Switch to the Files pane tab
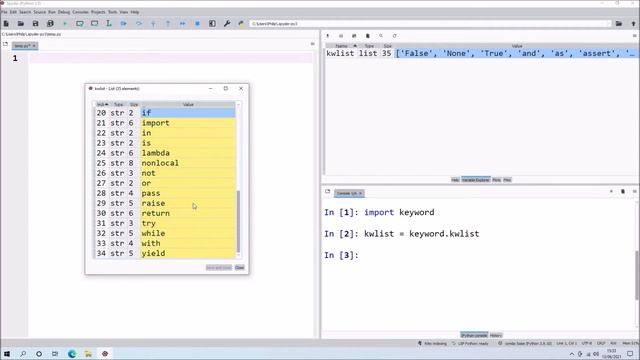The image size is (640, 360). tap(507, 180)
